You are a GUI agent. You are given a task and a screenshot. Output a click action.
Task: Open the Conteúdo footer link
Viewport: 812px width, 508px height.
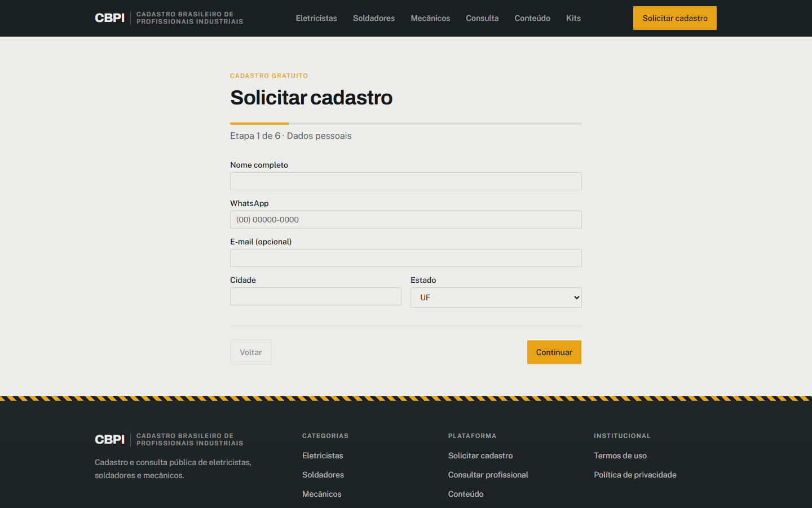(x=466, y=494)
